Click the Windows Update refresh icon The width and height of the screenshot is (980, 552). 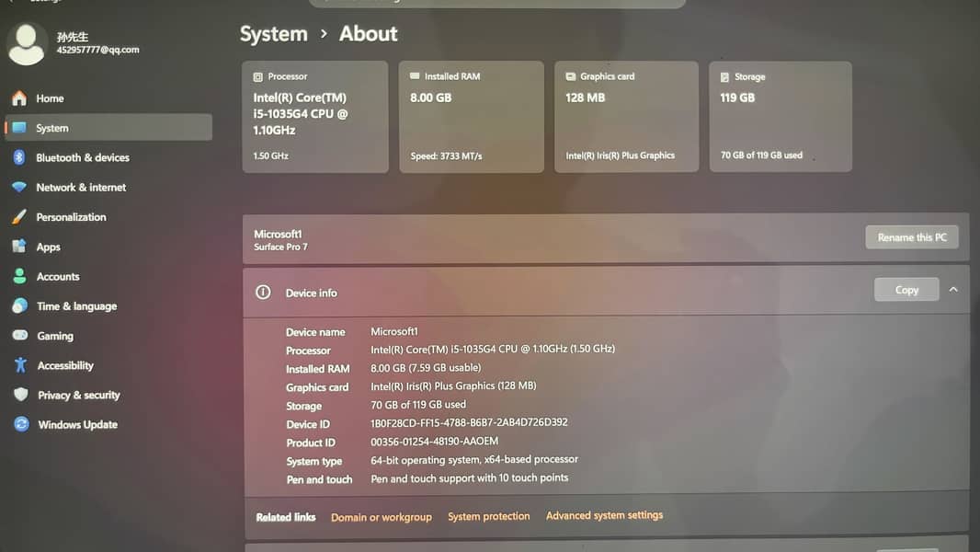point(21,424)
